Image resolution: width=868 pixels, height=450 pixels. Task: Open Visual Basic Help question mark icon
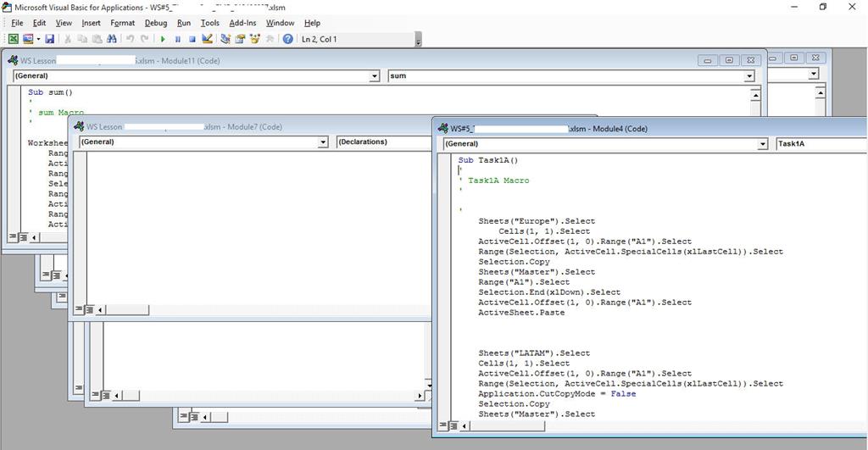(288, 39)
